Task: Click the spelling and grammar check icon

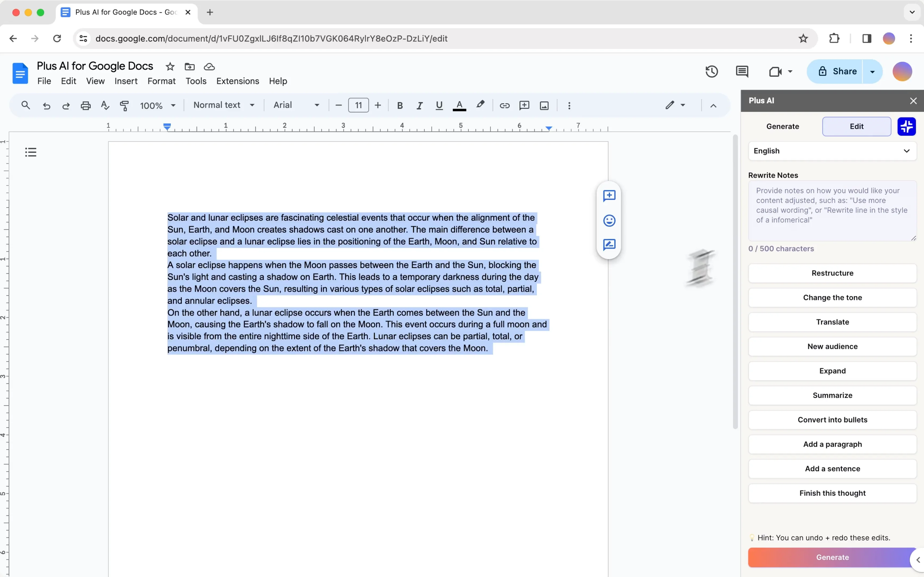Action: coord(105,105)
